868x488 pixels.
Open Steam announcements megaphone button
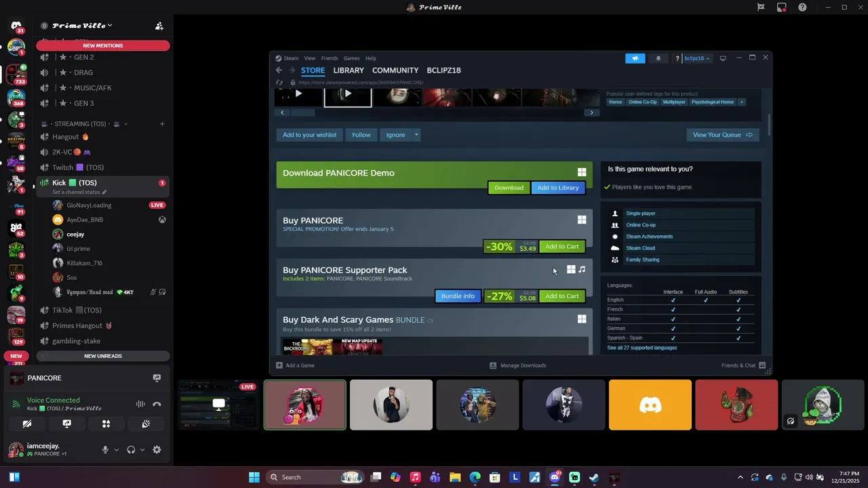tap(635, 58)
